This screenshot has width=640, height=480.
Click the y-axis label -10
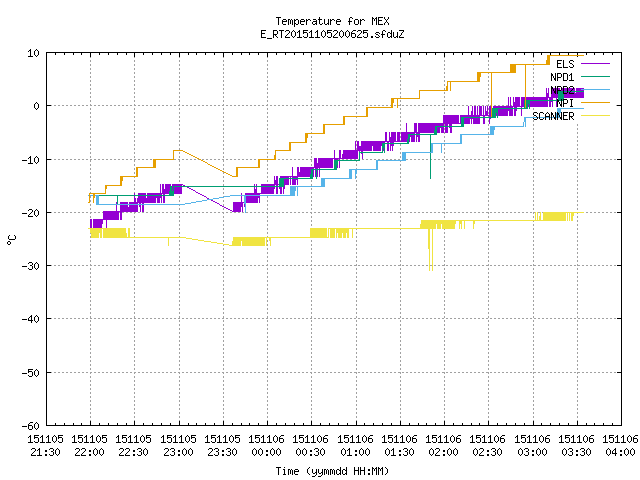31,160
